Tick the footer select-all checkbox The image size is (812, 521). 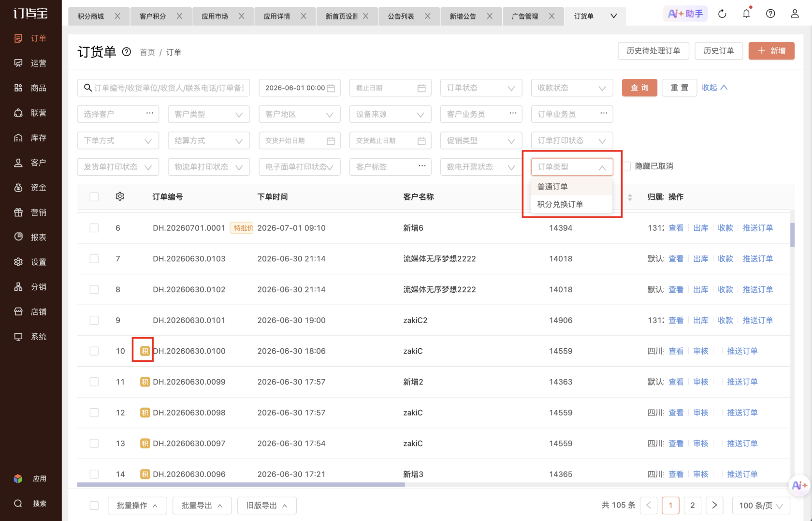(x=94, y=506)
